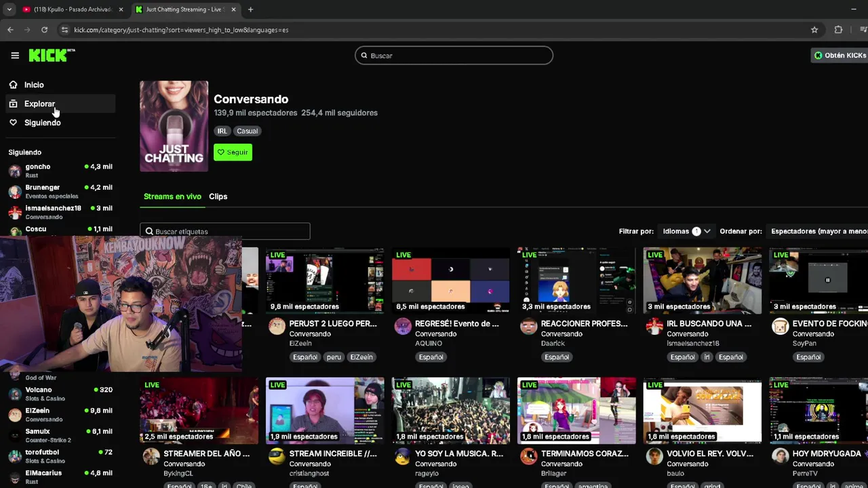Click baulo streamer avatar
868x488 pixels.
[x=654, y=456]
